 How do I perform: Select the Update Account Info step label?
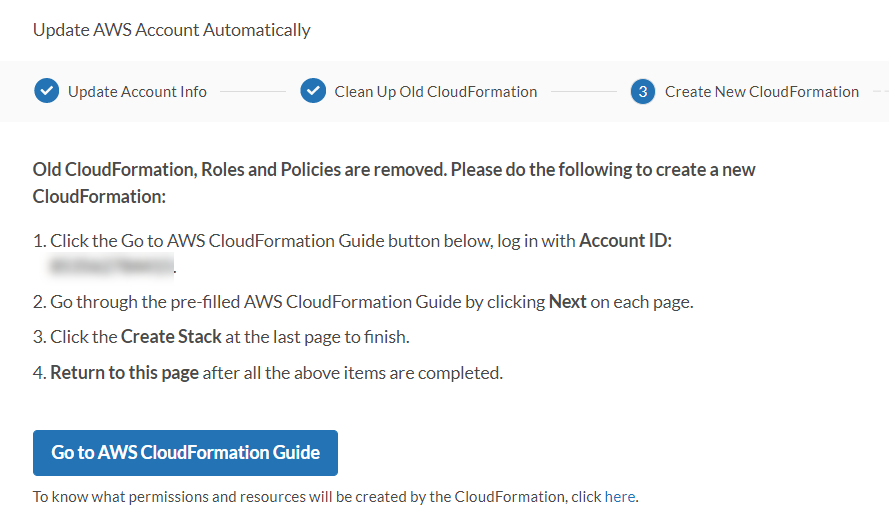137,91
